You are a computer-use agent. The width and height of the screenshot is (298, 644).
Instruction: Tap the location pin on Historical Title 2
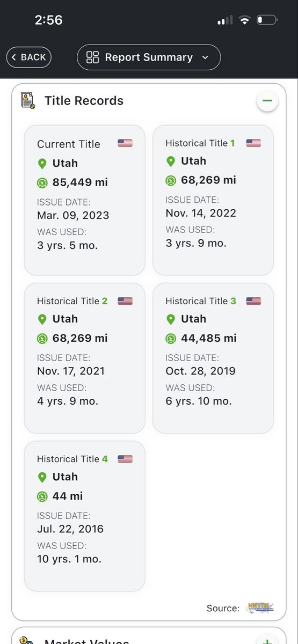[x=42, y=319]
